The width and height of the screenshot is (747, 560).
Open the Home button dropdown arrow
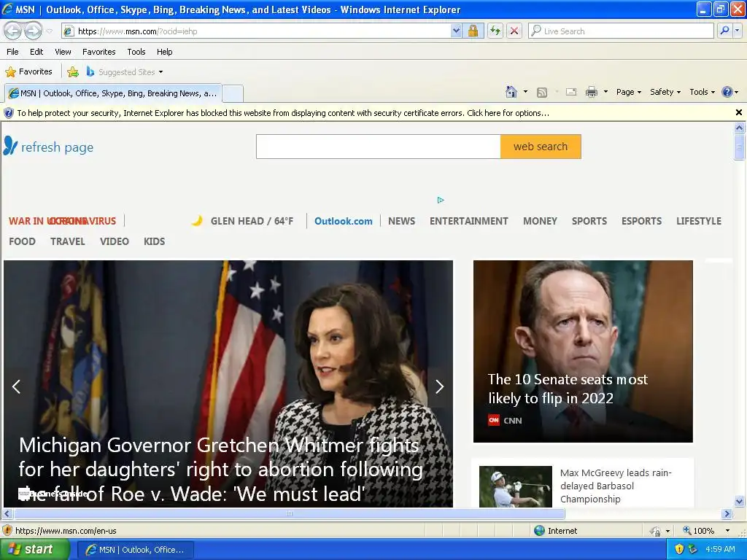point(525,92)
